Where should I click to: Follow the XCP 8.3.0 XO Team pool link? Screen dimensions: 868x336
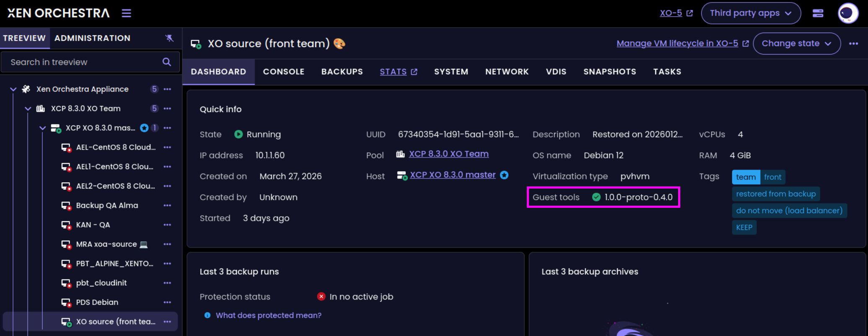point(448,154)
